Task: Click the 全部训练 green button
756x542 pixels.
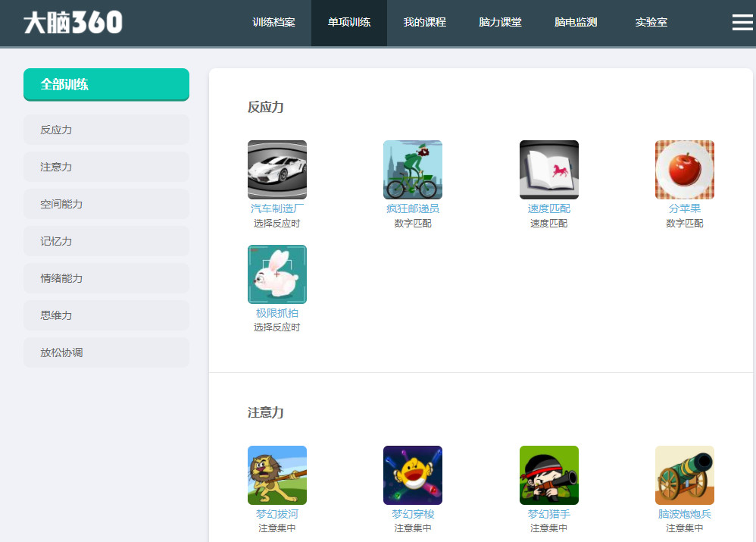Action: pyautogui.click(x=106, y=84)
